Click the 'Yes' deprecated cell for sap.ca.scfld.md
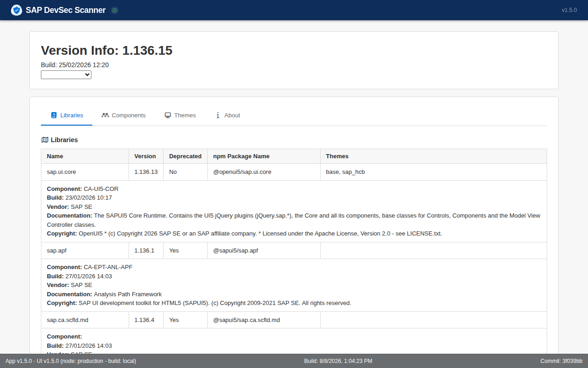 [185, 320]
